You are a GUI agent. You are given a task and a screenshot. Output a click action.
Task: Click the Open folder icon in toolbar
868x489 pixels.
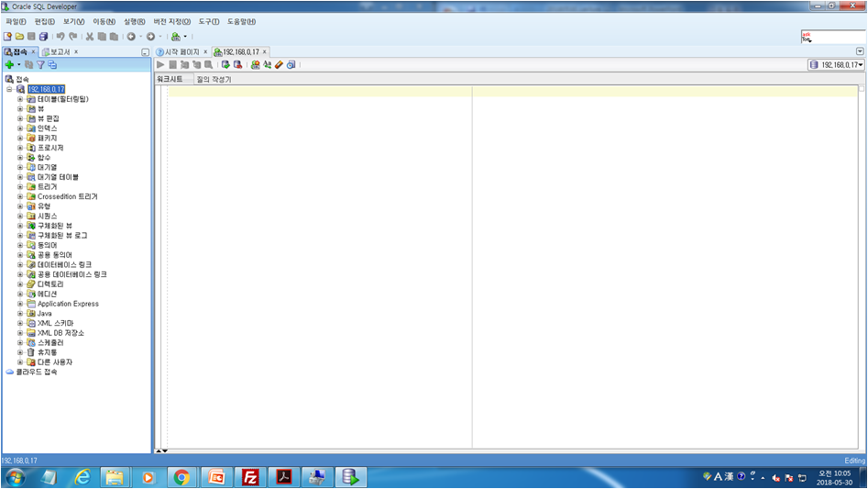coord(19,37)
